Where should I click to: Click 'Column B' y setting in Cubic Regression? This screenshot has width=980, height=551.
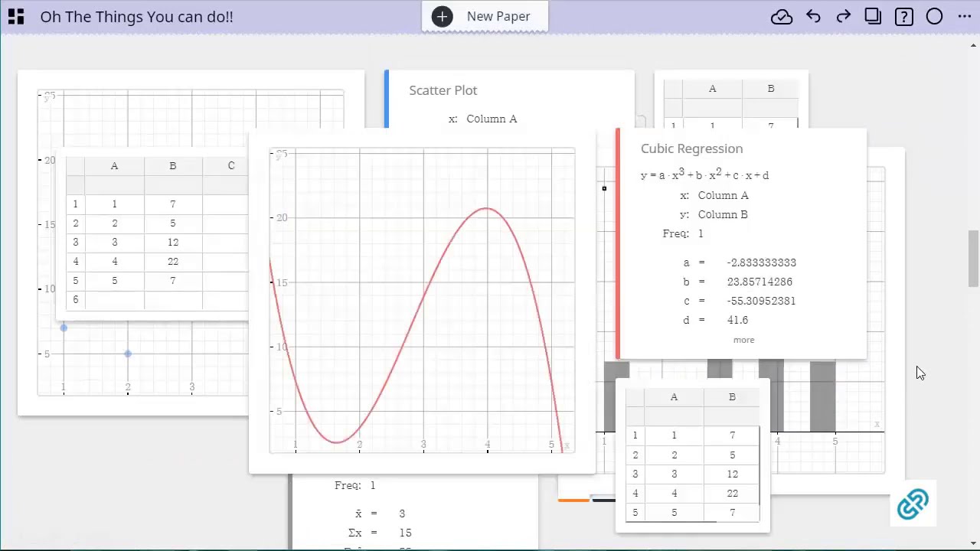point(723,214)
